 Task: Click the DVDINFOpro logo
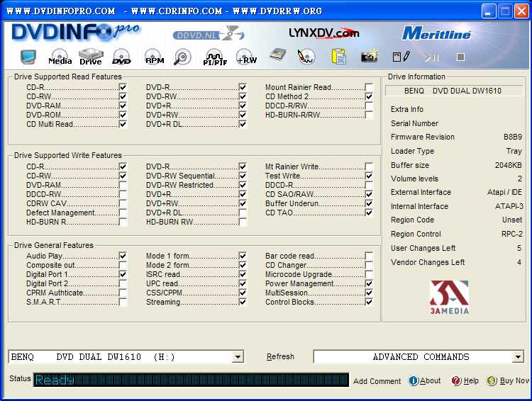[x=75, y=33]
